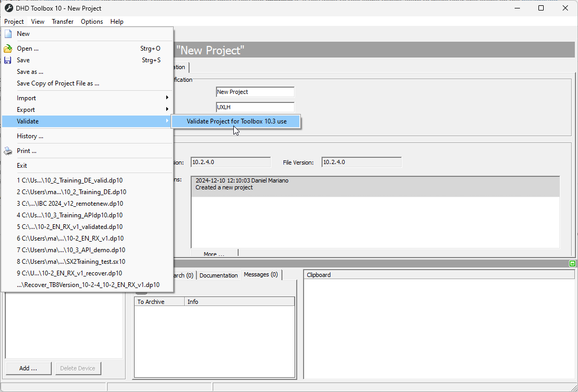Image resolution: width=578 pixels, height=392 pixels.
Task: Open the Transfer menu
Action: pyautogui.click(x=62, y=22)
